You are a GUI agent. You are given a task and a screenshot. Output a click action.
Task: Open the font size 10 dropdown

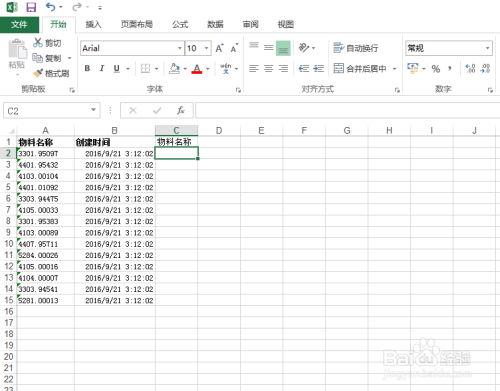pyautogui.click(x=207, y=48)
